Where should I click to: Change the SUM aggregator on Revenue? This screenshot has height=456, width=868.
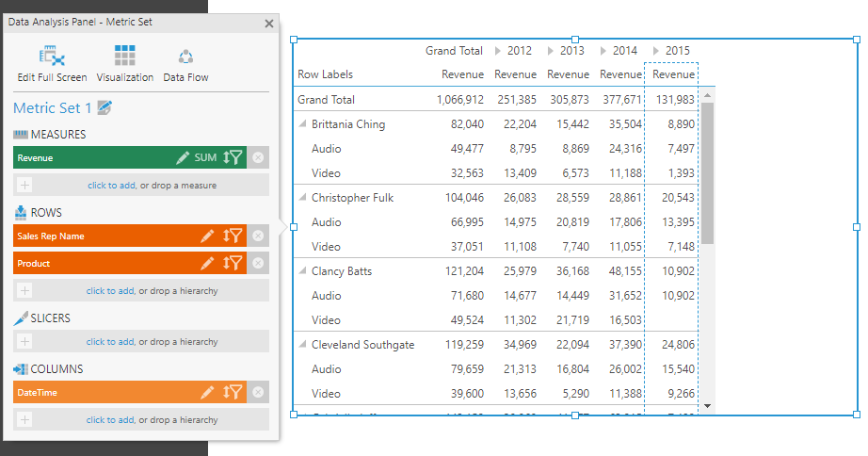click(x=205, y=157)
